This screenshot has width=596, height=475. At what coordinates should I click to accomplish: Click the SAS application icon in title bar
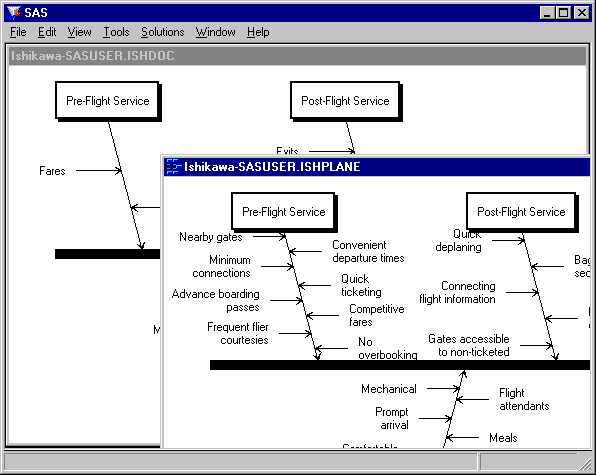14,13
